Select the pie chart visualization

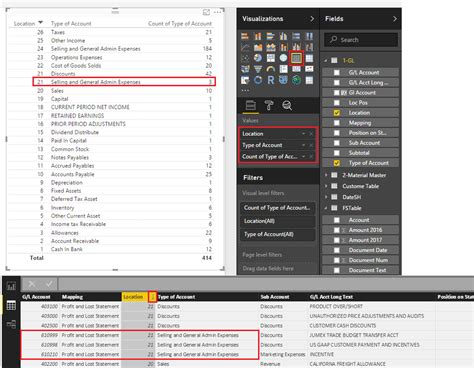(x=258, y=58)
